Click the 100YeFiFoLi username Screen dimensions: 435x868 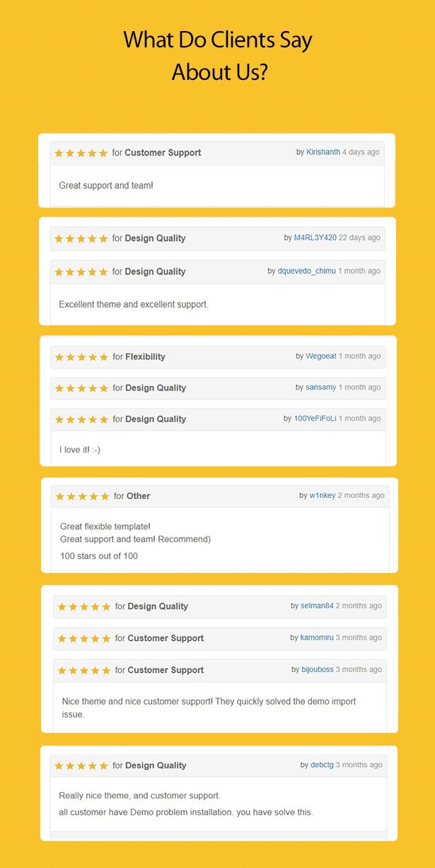point(315,419)
